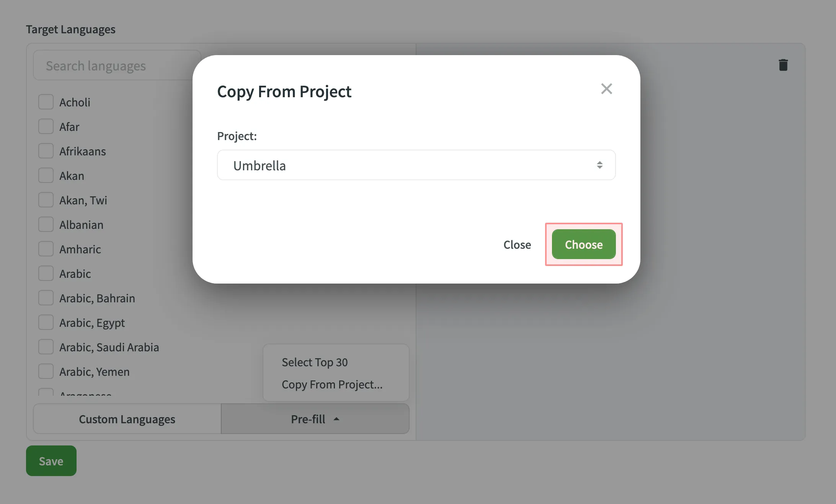The image size is (836, 504).
Task: Confirm with the Choose button
Action: tap(583, 244)
